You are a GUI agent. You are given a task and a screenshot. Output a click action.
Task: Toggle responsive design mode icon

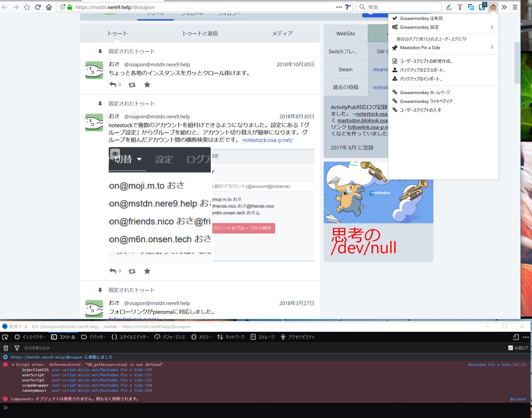pyautogui.click(x=516, y=337)
